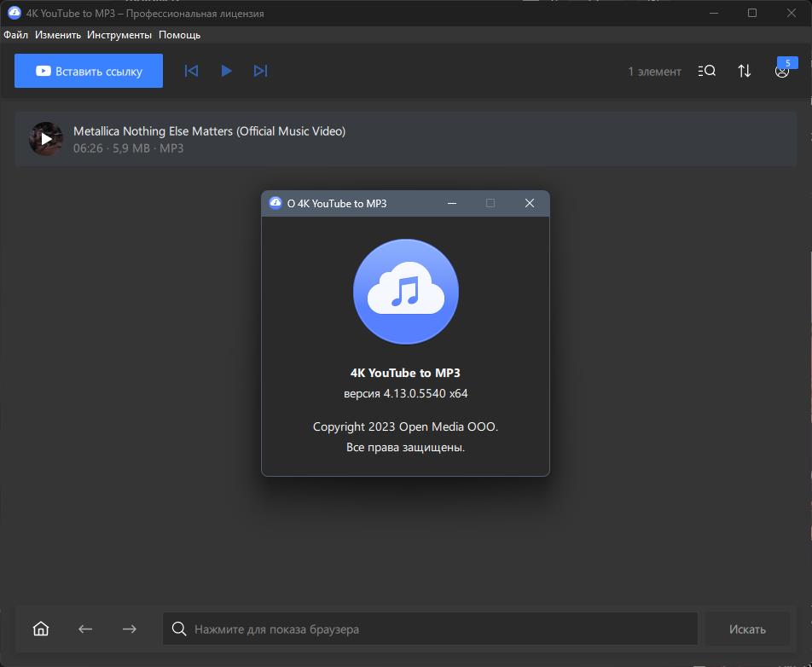Skip to next track
812x667 pixels.
[260, 71]
